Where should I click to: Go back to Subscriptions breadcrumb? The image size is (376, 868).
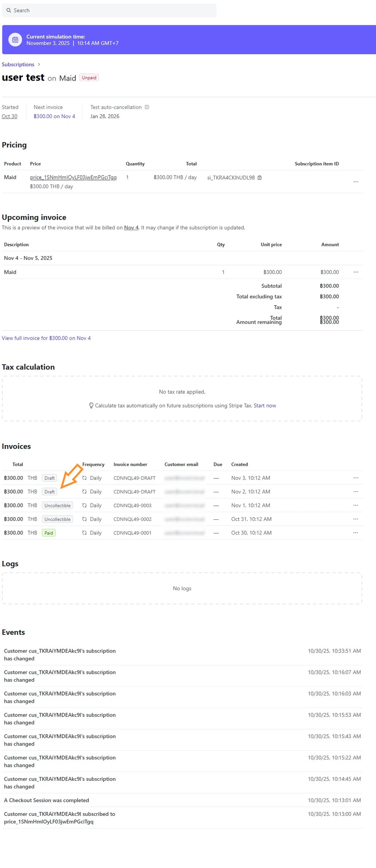point(18,65)
